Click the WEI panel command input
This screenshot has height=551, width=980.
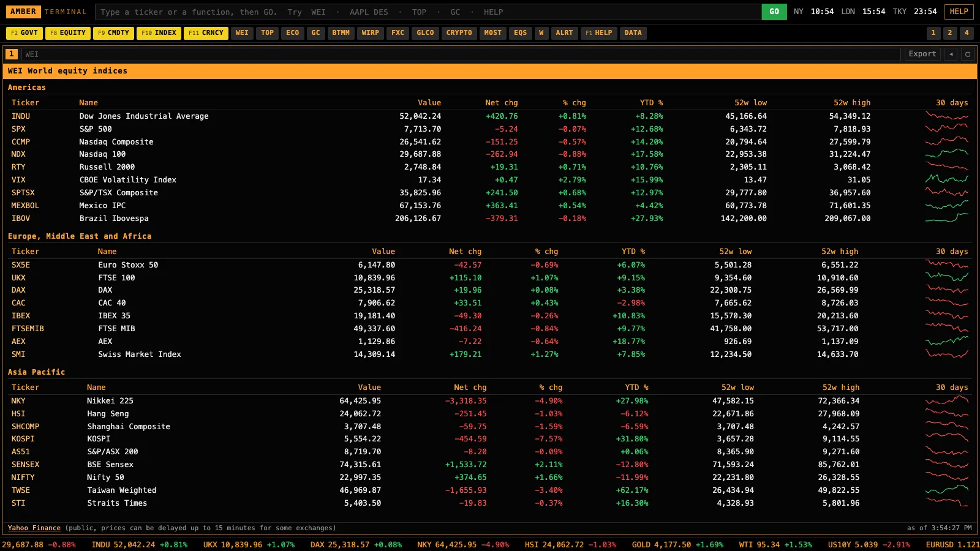[x=462, y=54]
